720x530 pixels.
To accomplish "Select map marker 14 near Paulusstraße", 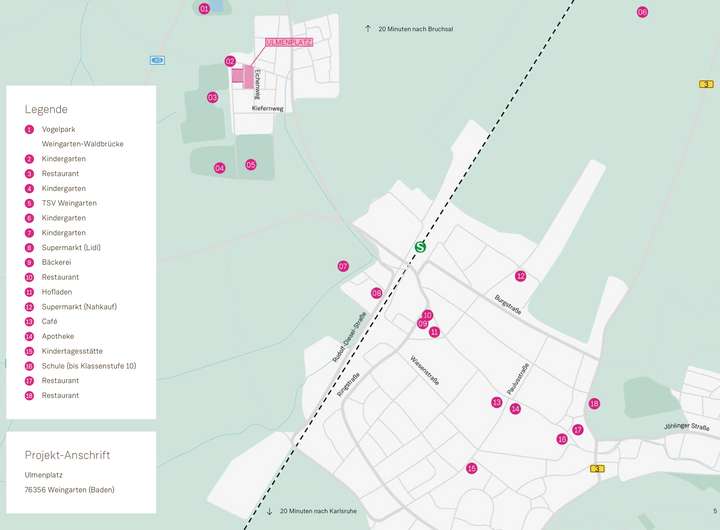I will pos(515,408).
